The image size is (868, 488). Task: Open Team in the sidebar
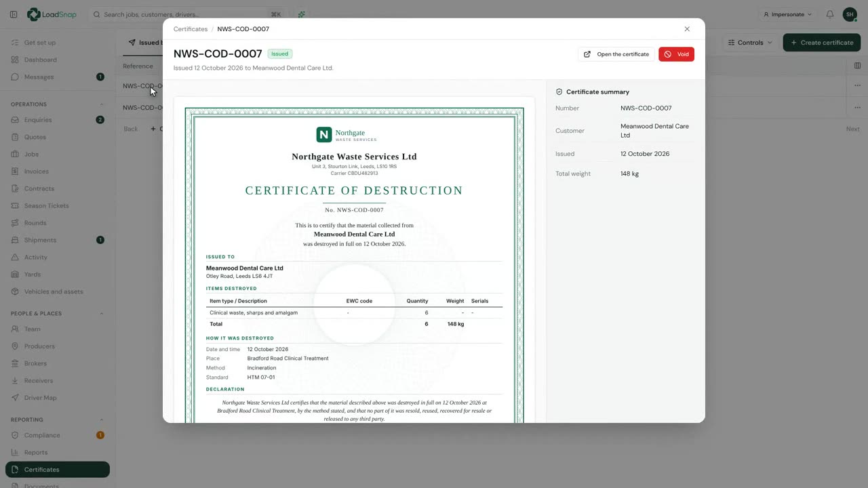click(58, 329)
